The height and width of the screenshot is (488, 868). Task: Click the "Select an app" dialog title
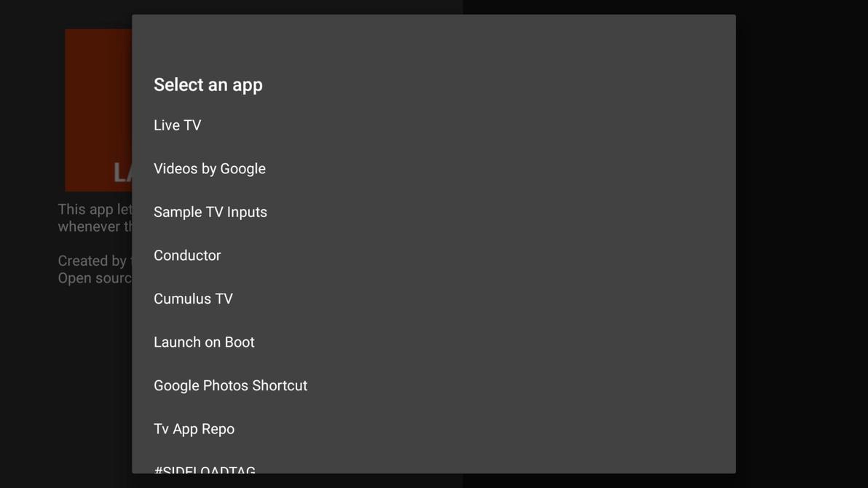[208, 84]
